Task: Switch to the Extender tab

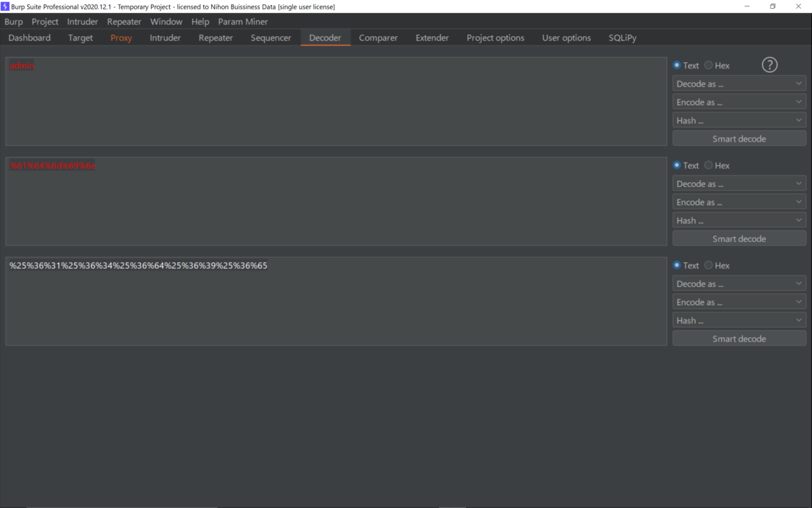Action: (x=432, y=38)
